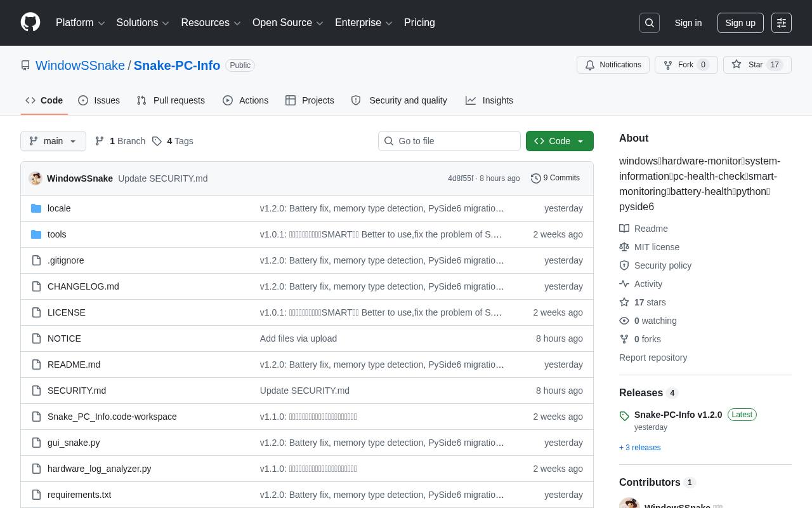Image resolution: width=812 pixels, height=508 pixels.
Task: Expand the green Code dropdown
Action: (x=560, y=141)
